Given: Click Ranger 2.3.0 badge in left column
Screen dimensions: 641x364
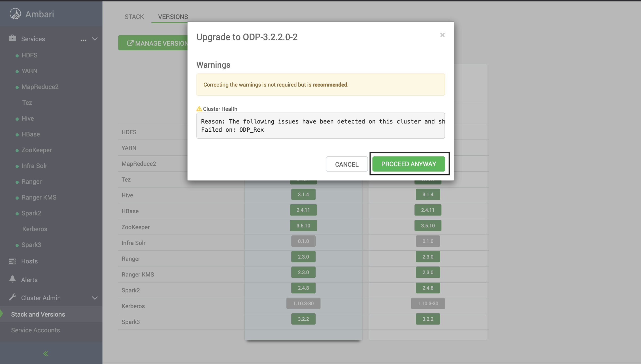Looking at the screenshot, I should pyautogui.click(x=303, y=257).
